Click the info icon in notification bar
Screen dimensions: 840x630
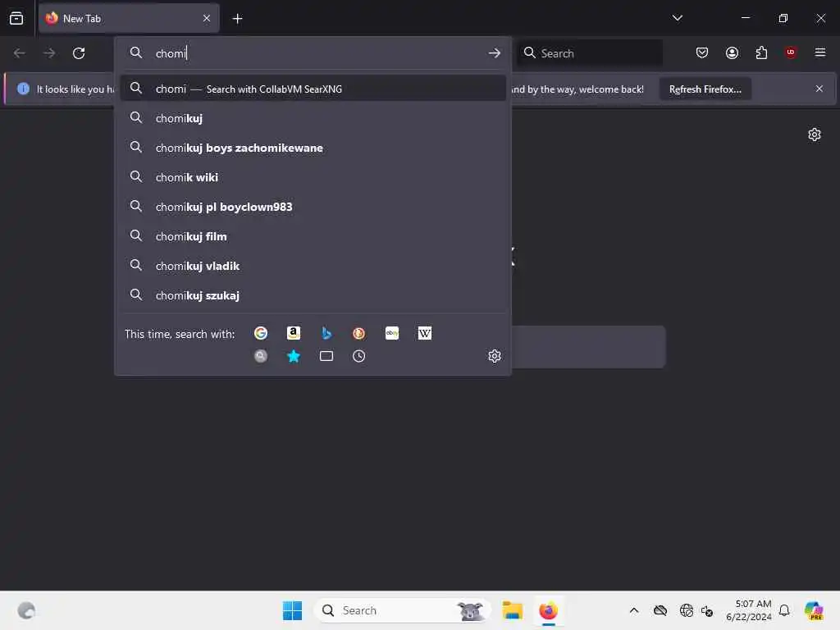pyautogui.click(x=23, y=89)
